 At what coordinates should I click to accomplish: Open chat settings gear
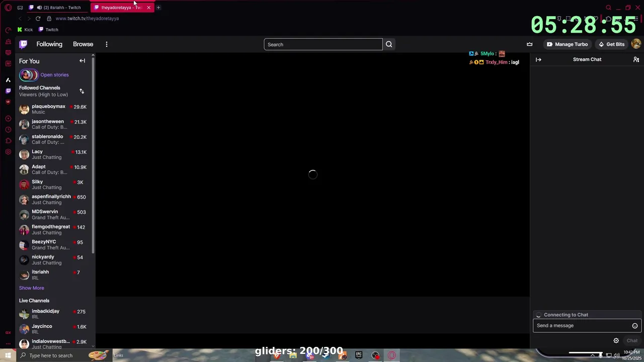(616, 341)
